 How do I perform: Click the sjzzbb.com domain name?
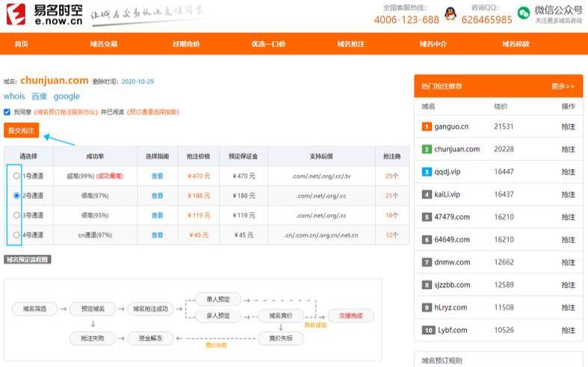pos(452,285)
